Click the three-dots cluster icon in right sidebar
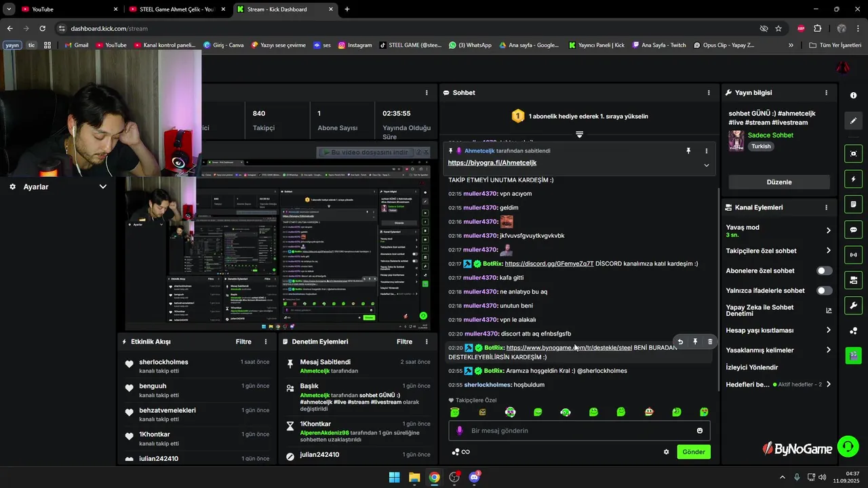Screen dimensions: 868x488 [x=853, y=330]
